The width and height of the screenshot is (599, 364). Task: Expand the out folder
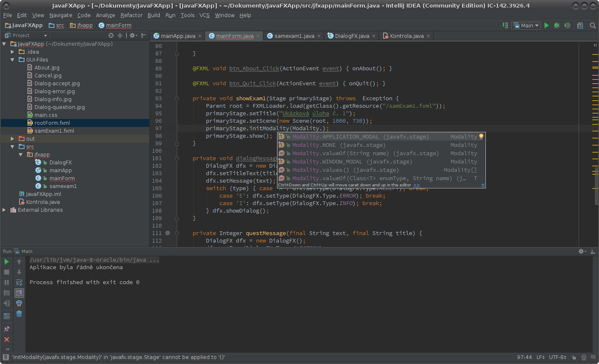coord(12,139)
